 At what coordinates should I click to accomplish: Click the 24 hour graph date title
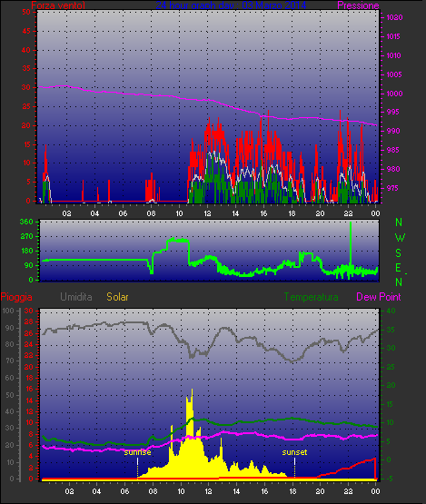pos(231,5)
